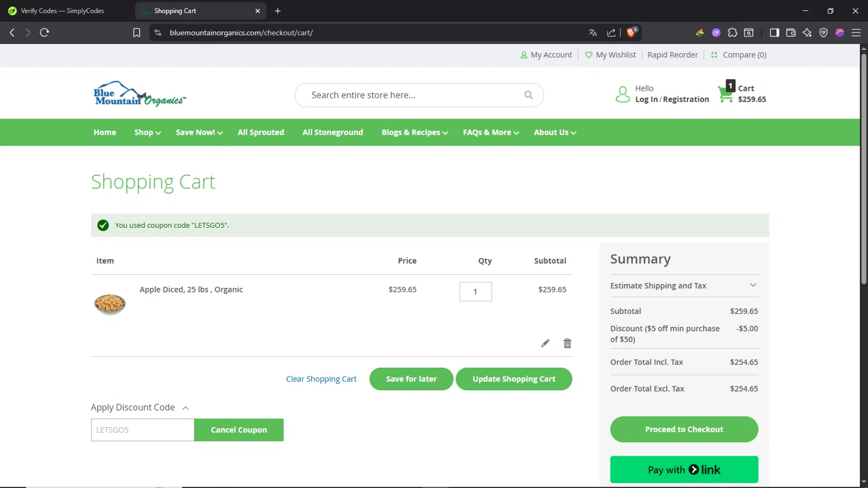Close the Shopping Cart tab
The image size is (868, 488).
(258, 11)
